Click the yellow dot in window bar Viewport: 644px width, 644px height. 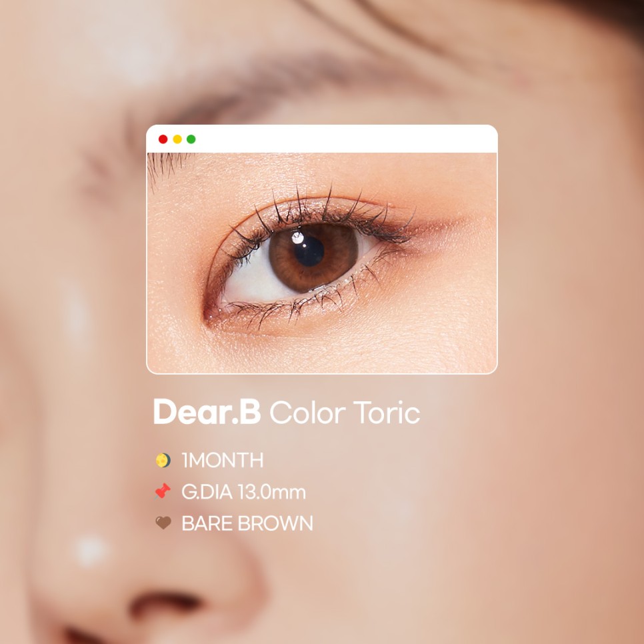177,139
